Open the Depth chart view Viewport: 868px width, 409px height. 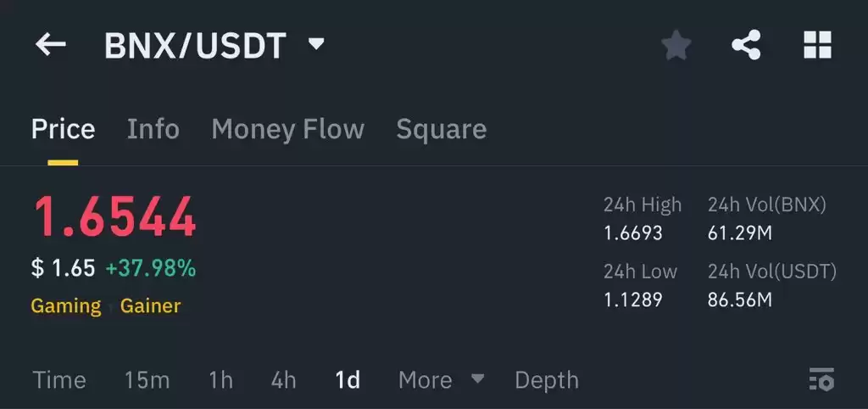click(x=547, y=381)
